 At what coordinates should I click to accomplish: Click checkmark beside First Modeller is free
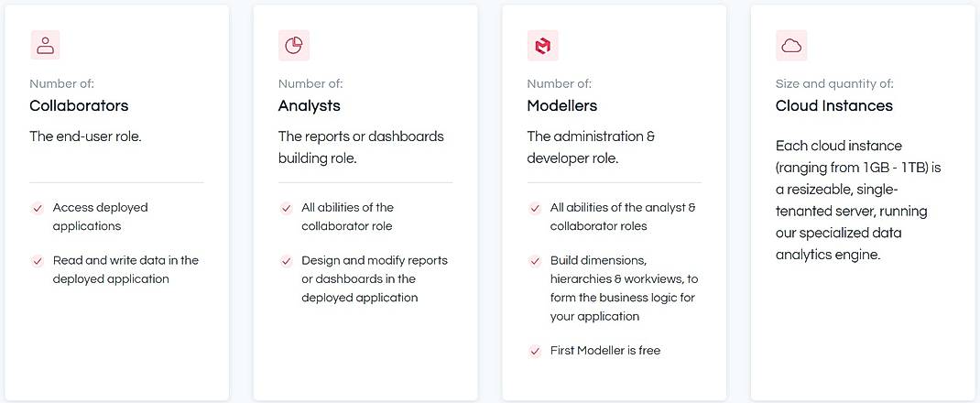click(x=535, y=351)
